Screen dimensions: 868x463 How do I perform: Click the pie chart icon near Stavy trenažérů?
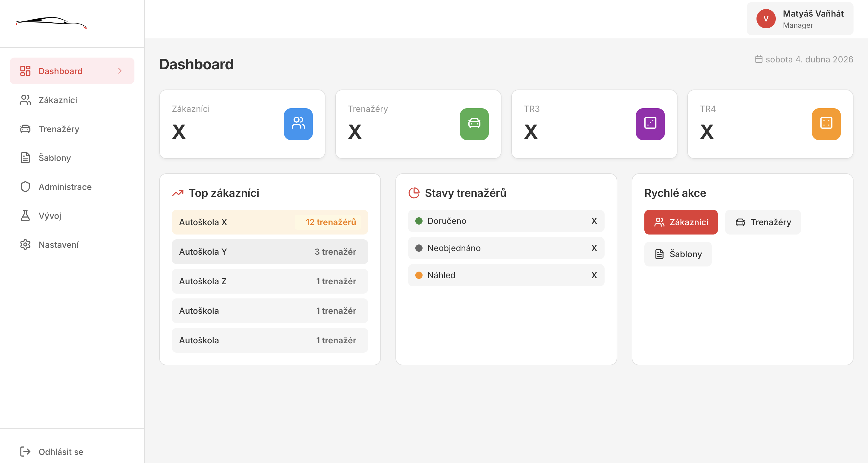click(x=414, y=193)
